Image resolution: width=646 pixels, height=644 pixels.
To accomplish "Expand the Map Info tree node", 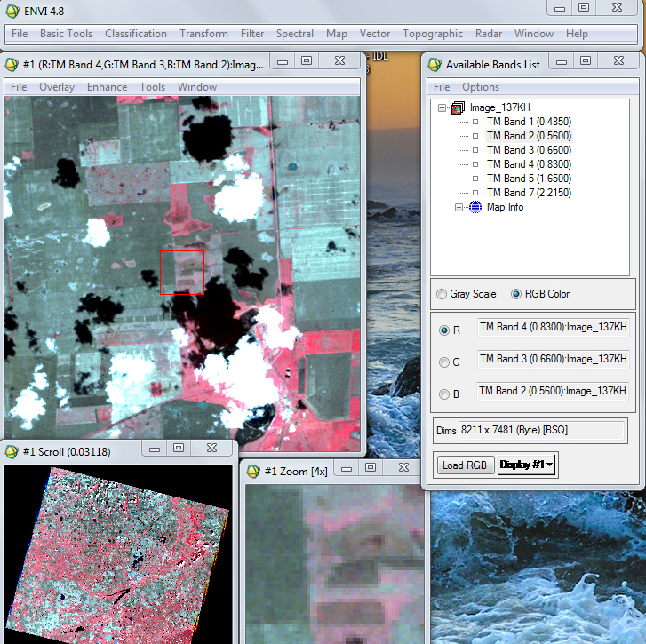I will click(x=459, y=207).
